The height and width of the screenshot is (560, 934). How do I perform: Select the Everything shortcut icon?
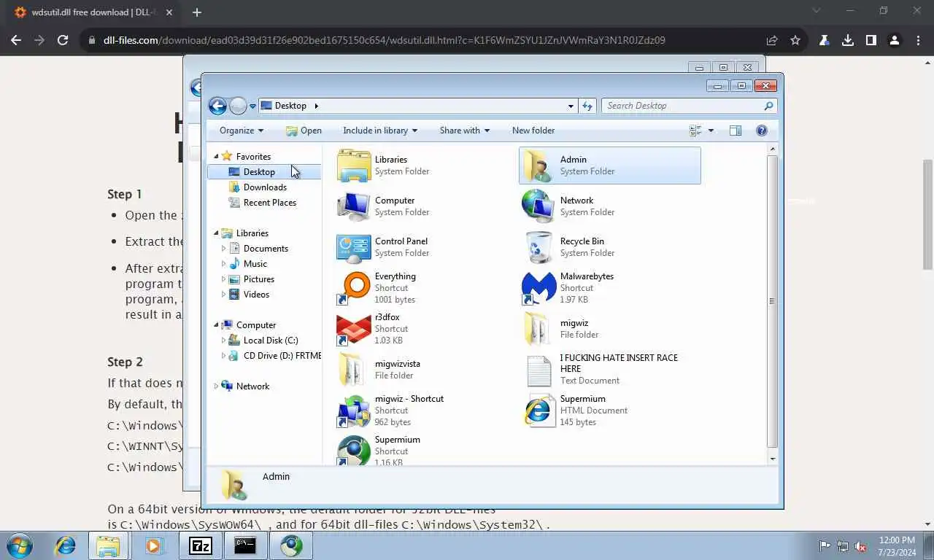pos(354,288)
